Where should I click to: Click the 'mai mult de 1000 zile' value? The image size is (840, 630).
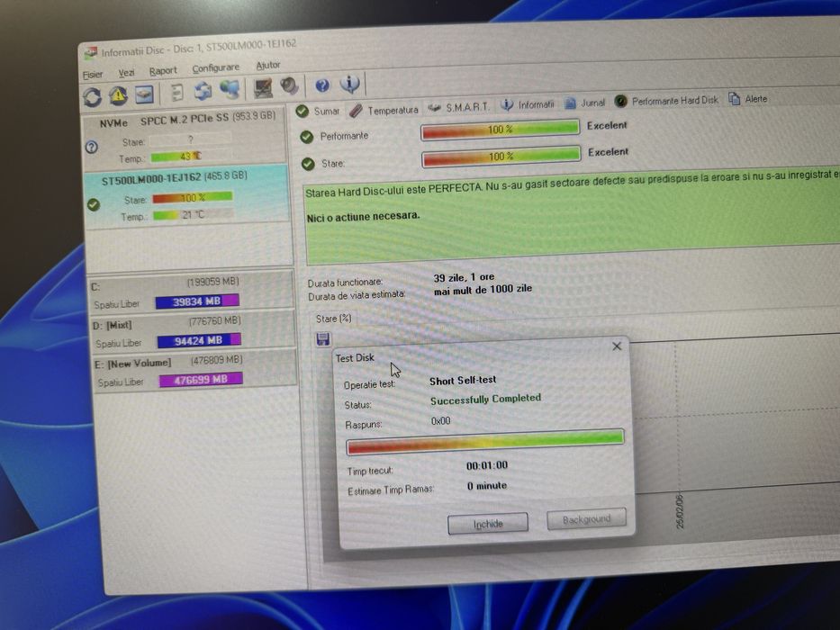[x=483, y=289]
